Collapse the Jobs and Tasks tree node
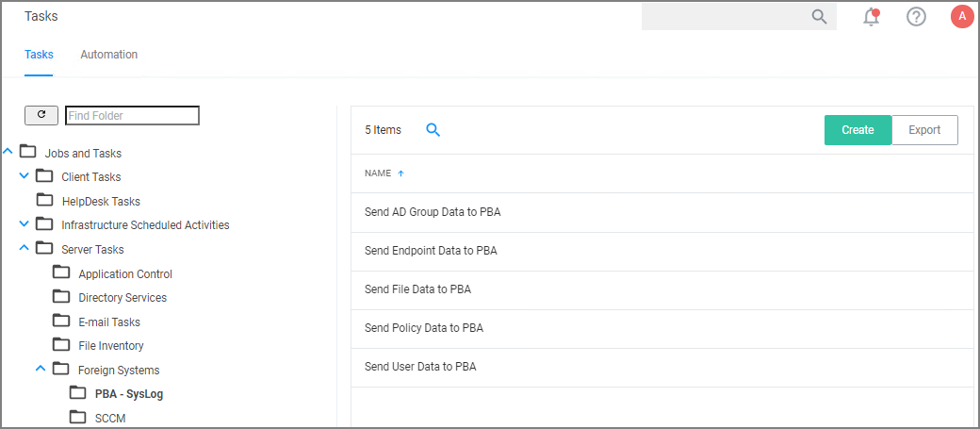980x429 pixels. pos(8,151)
